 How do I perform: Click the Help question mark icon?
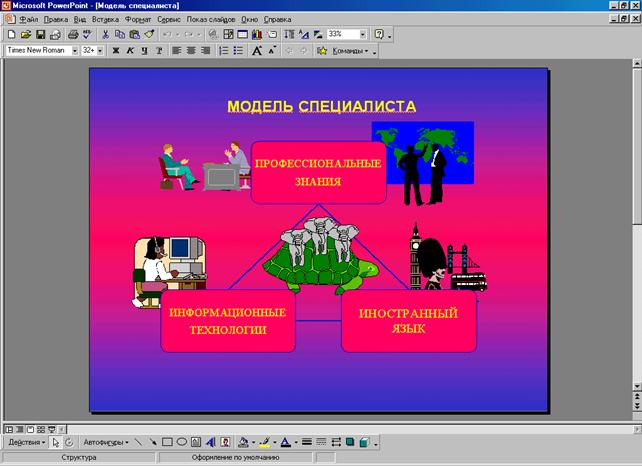coord(379,34)
